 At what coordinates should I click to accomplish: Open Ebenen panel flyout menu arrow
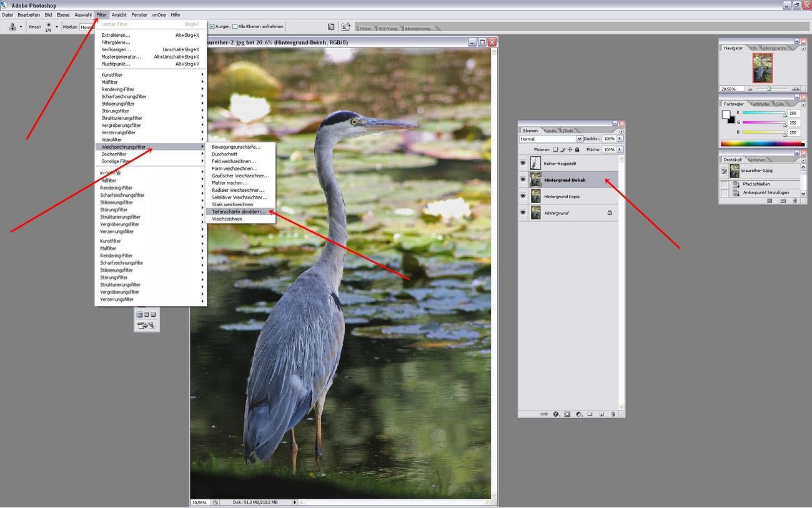point(620,131)
